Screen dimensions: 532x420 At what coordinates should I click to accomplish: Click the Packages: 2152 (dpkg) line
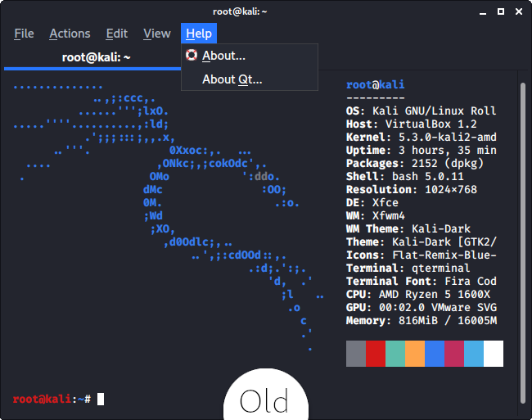[415, 164]
